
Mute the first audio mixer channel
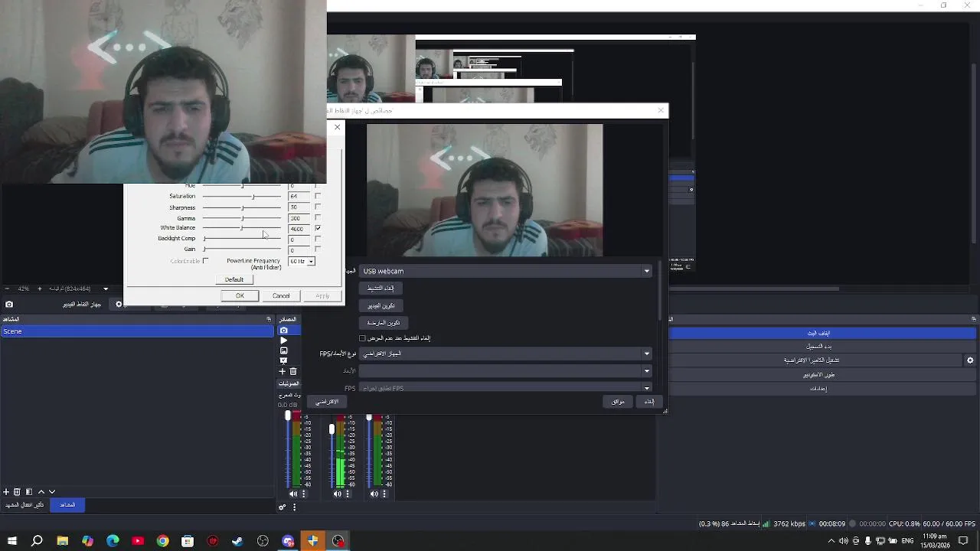coord(293,494)
